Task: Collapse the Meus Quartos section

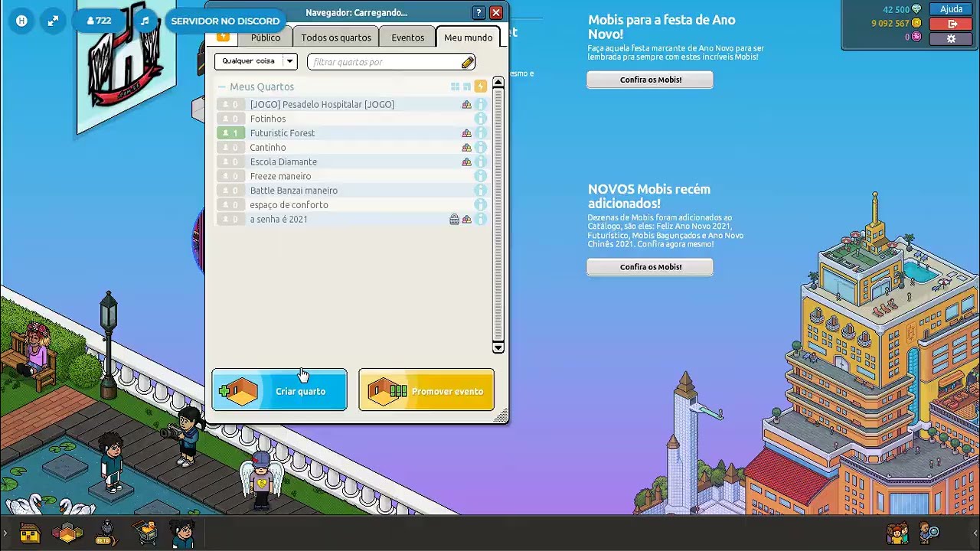Action: pos(221,87)
